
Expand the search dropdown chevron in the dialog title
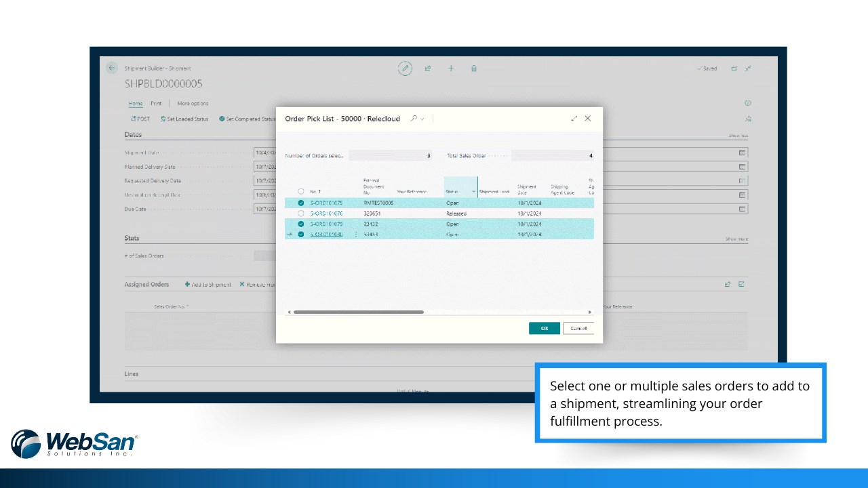click(x=422, y=119)
